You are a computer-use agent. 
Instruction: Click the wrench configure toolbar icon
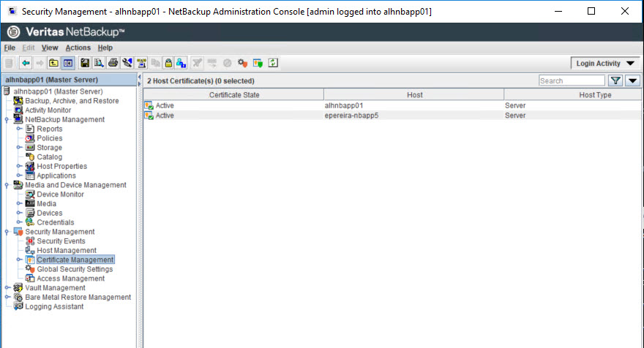pos(127,63)
